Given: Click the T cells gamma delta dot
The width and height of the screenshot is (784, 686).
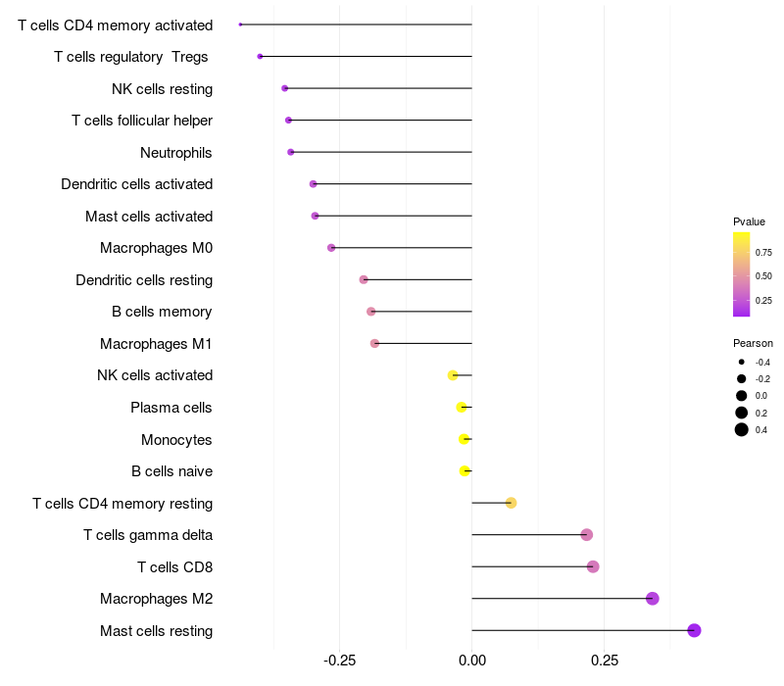Looking at the screenshot, I should click(x=586, y=534).
